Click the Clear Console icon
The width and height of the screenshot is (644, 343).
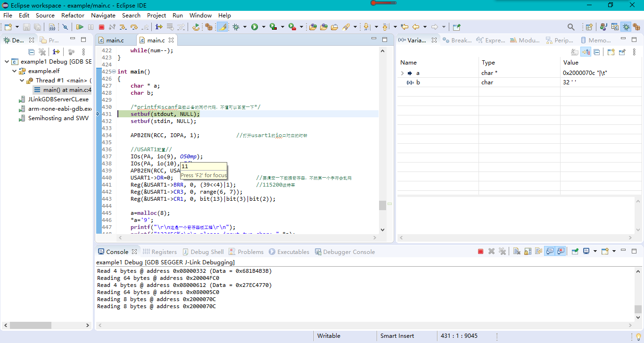[x=517, y=251]
